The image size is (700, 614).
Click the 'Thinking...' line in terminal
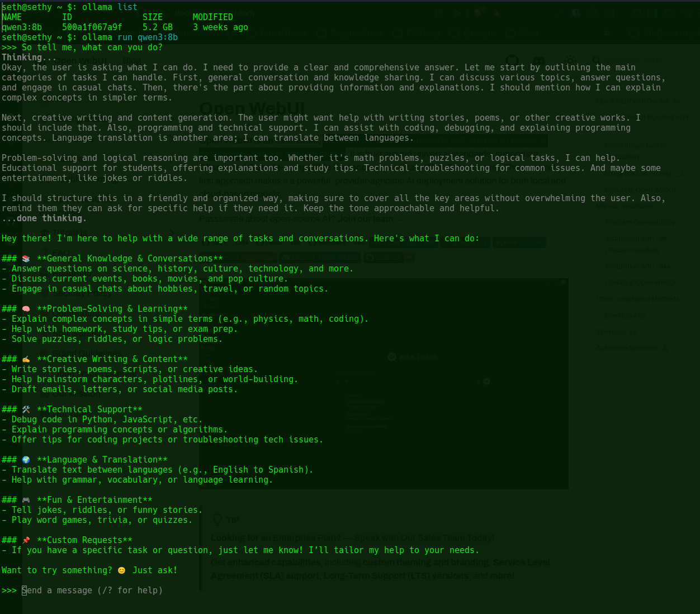(29, 58)
